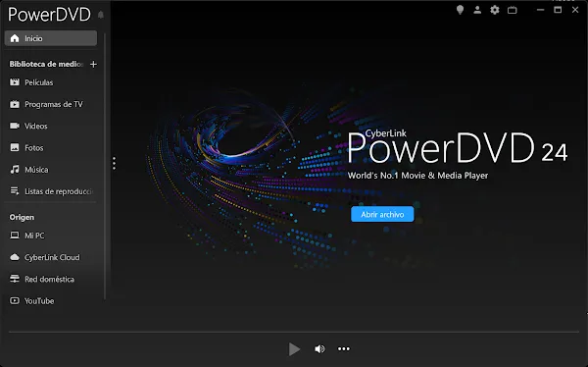Click the playlist icon for Listas de reproducción

click(15, 191)
